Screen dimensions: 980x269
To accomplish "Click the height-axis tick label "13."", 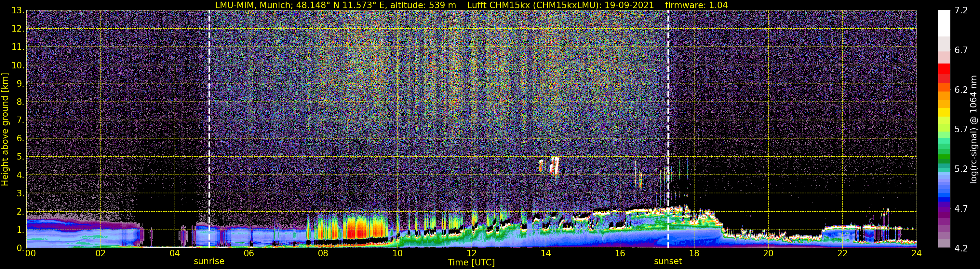I will click(x=18, y=11).
